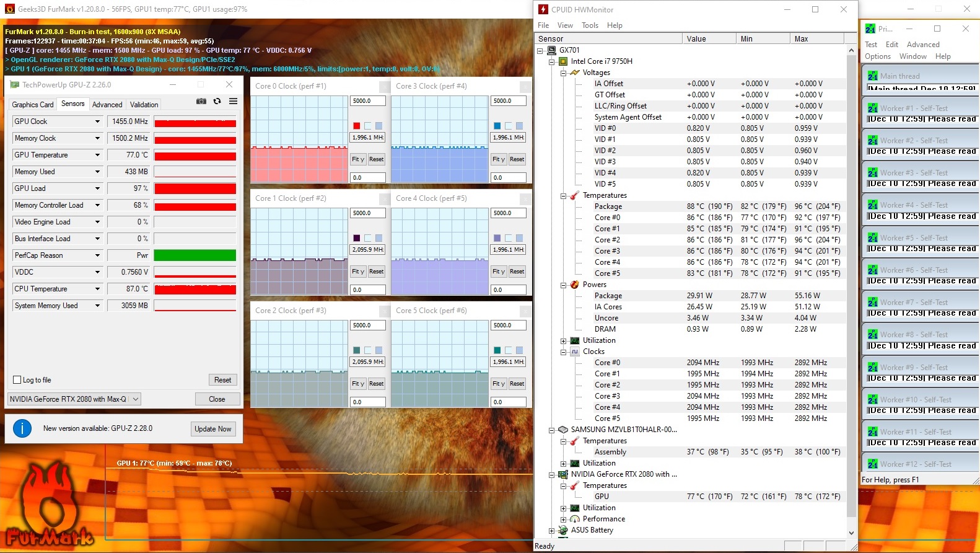
Task: Click the Powers flame icon
Action: click(x=575, y=285)
